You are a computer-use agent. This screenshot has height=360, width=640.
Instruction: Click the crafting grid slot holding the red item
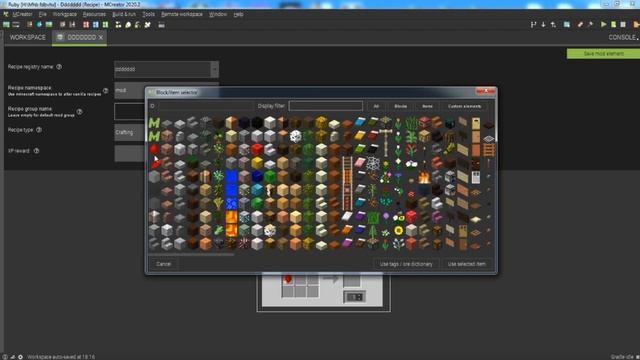pos(288,279)
